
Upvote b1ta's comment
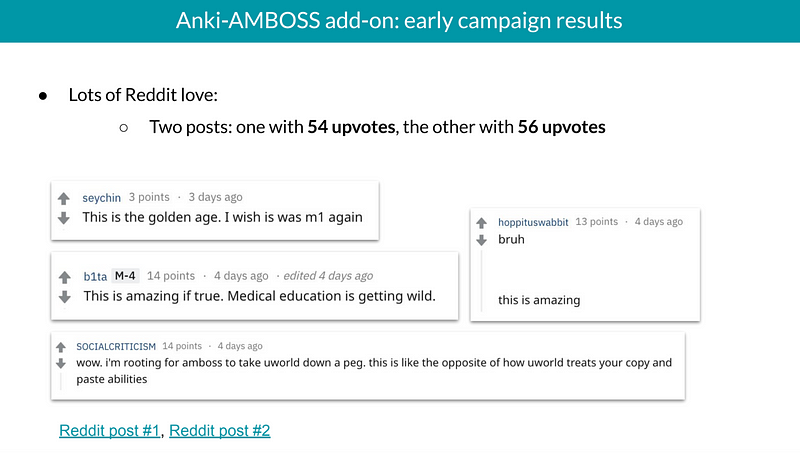tap(65, 277)
